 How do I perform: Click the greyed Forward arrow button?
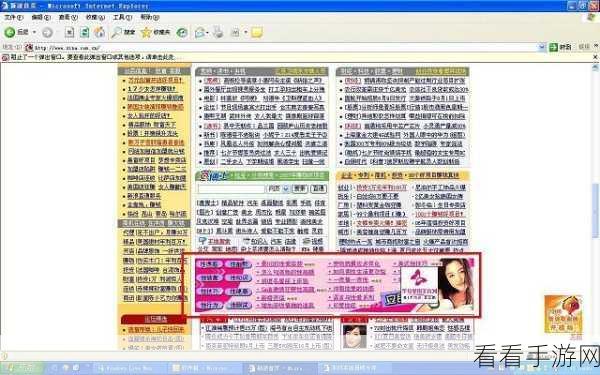click(47, 33)
